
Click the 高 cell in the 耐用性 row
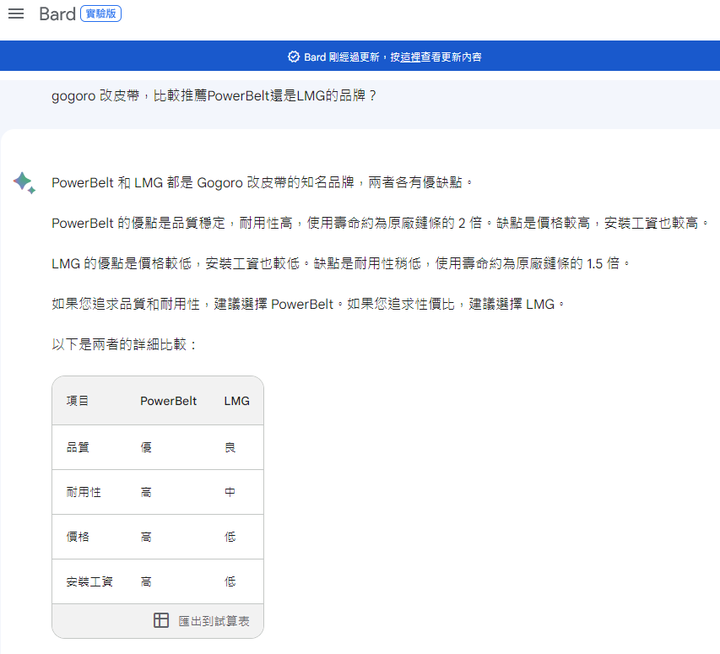(x=146, y=492)
